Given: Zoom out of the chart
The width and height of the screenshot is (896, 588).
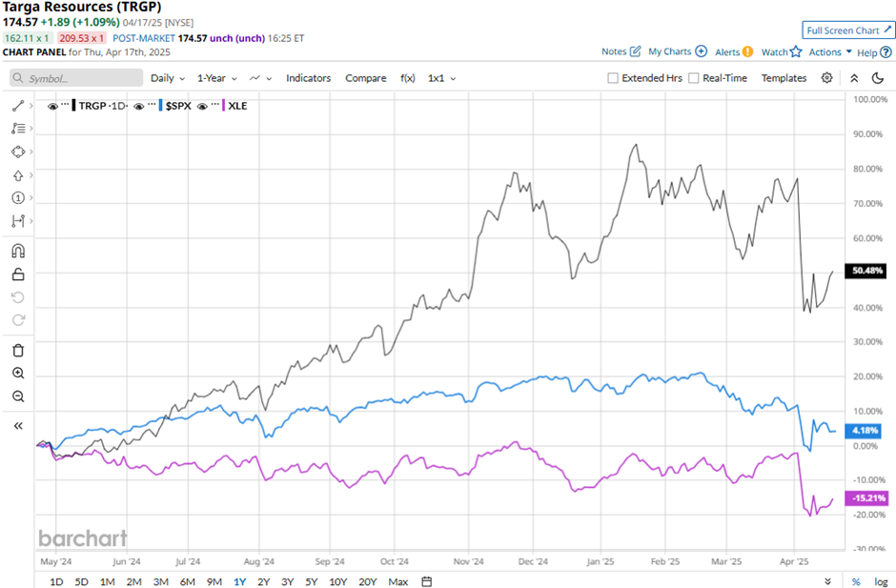Looking at the screenshot, I should (x=18, y=396).
